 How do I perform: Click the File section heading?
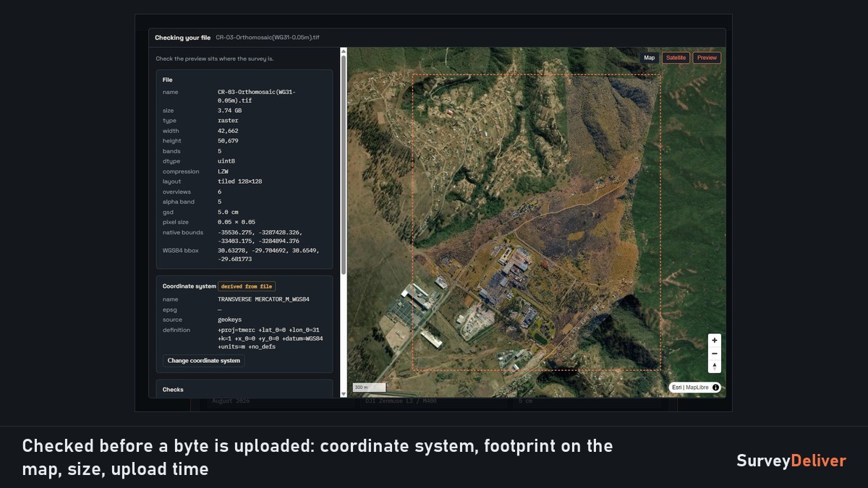168,80
